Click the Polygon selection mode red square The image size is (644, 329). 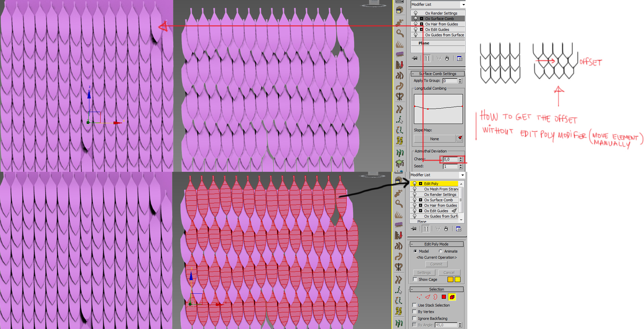(x=444, y=297)
